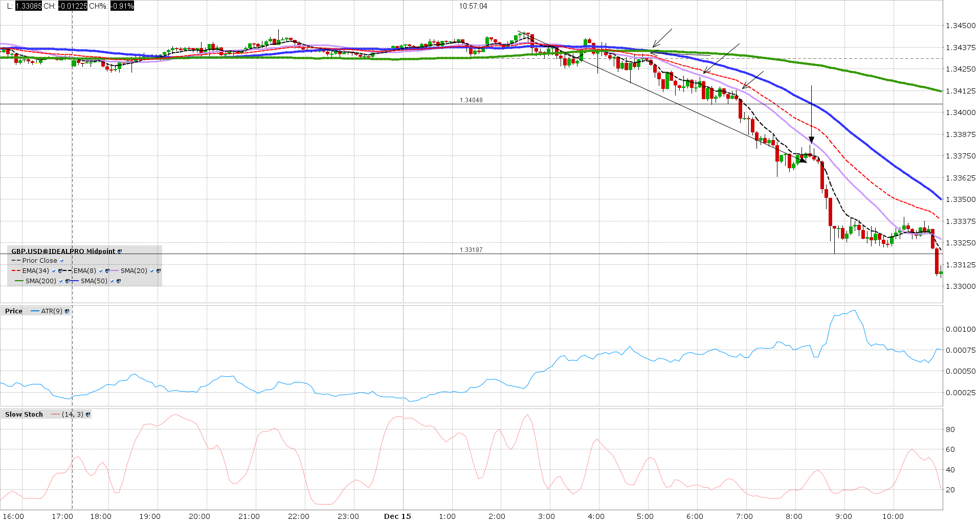
Task: Open the settings icon next to ATR(9)
Action: coord(67,311)
